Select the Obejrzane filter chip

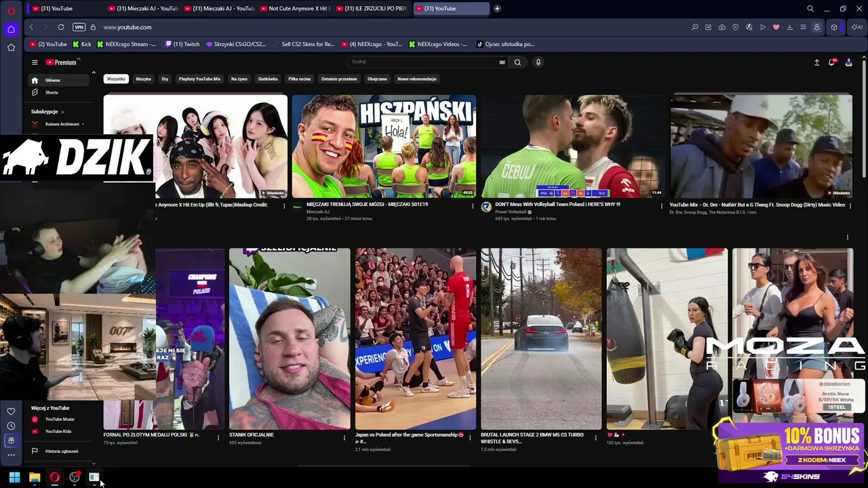point(377,79)
